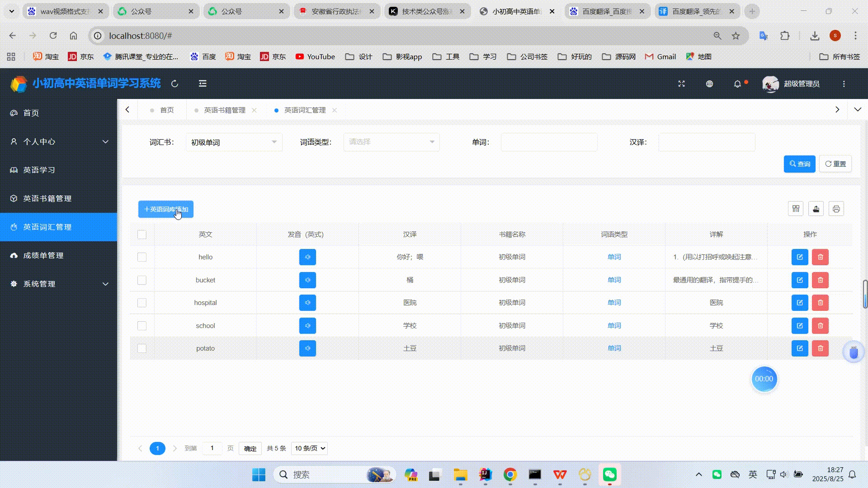Toggle the select-all header checkbox

(x=142, y=235)
